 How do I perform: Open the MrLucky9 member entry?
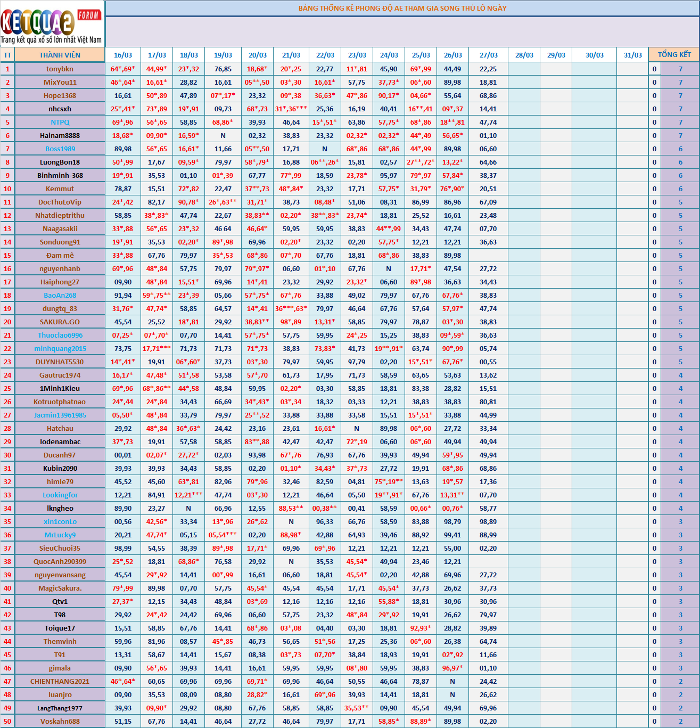click(x=60, y=535)
